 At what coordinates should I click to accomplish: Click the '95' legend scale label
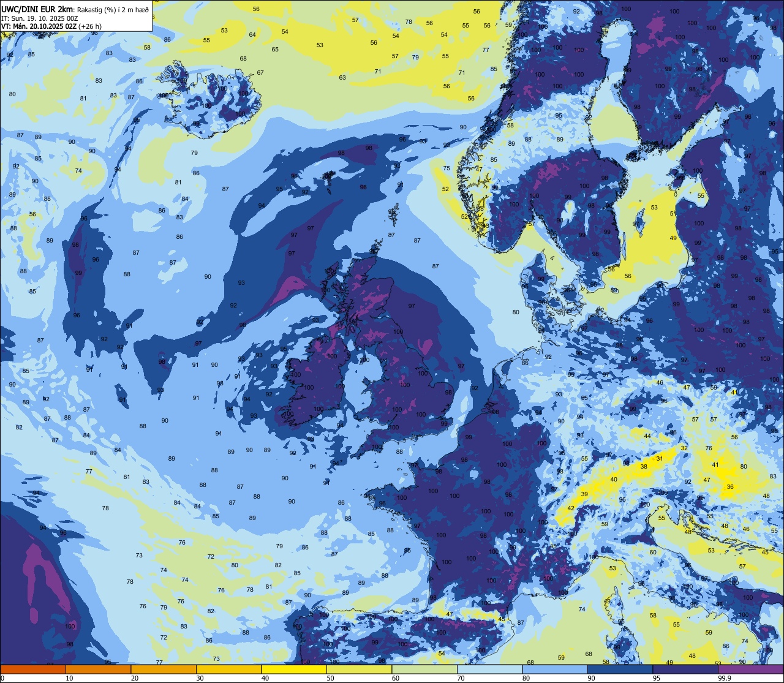coord(657,678)
